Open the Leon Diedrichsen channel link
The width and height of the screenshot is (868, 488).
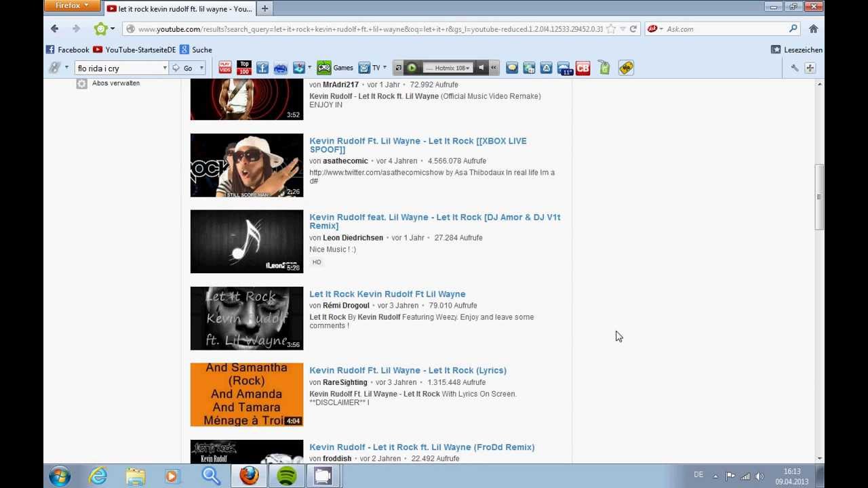353,238
